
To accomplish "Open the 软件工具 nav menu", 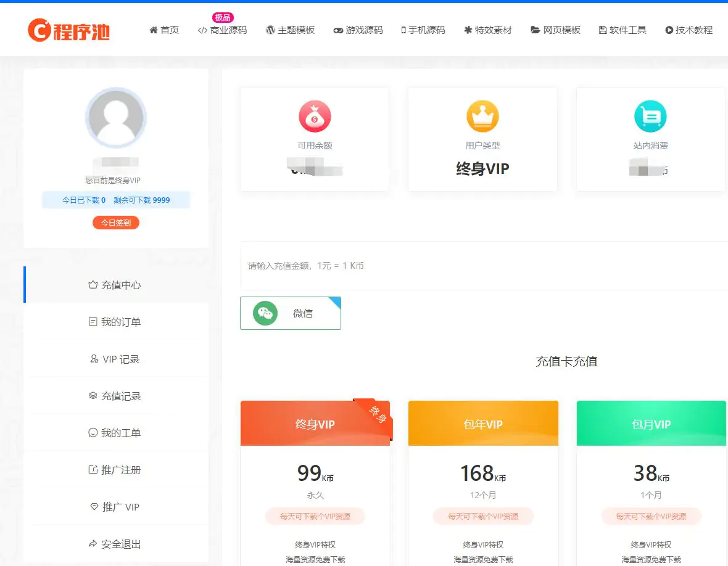I will (623, 30).
